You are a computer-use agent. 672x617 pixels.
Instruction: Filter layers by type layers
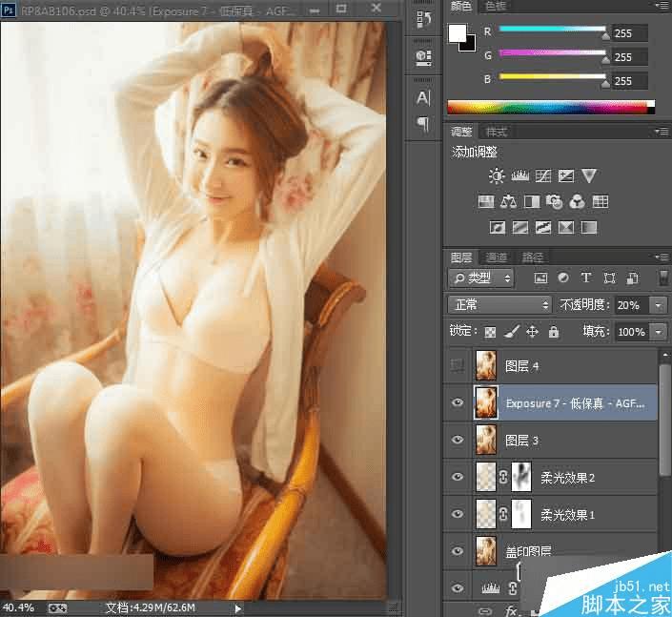pos(586,278)
